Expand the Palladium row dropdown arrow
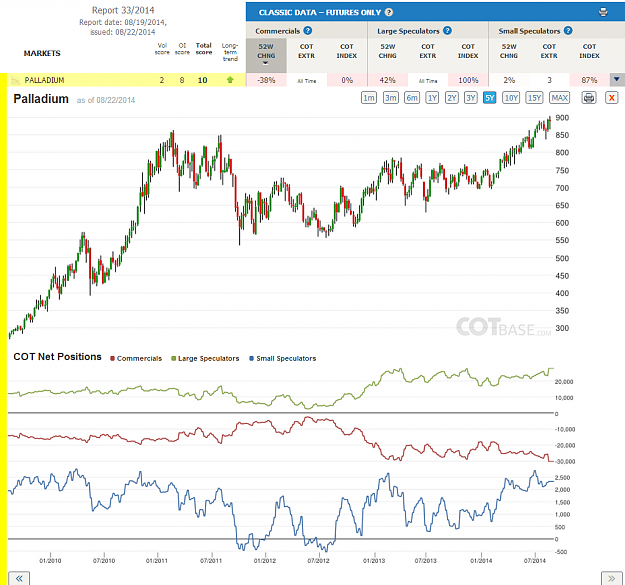Viewport: 625px width, 585px height. click(617, 80)
